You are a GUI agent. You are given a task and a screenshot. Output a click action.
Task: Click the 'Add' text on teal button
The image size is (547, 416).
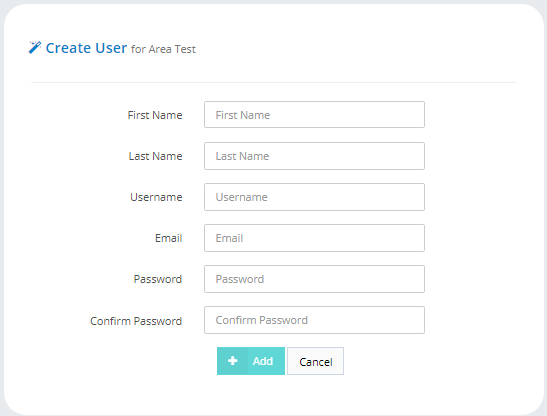pyautogui.click(x=263, y=361)
